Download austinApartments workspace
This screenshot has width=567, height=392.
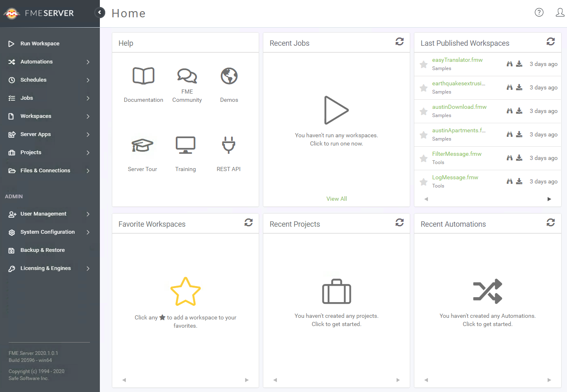(x=519, y=134)
